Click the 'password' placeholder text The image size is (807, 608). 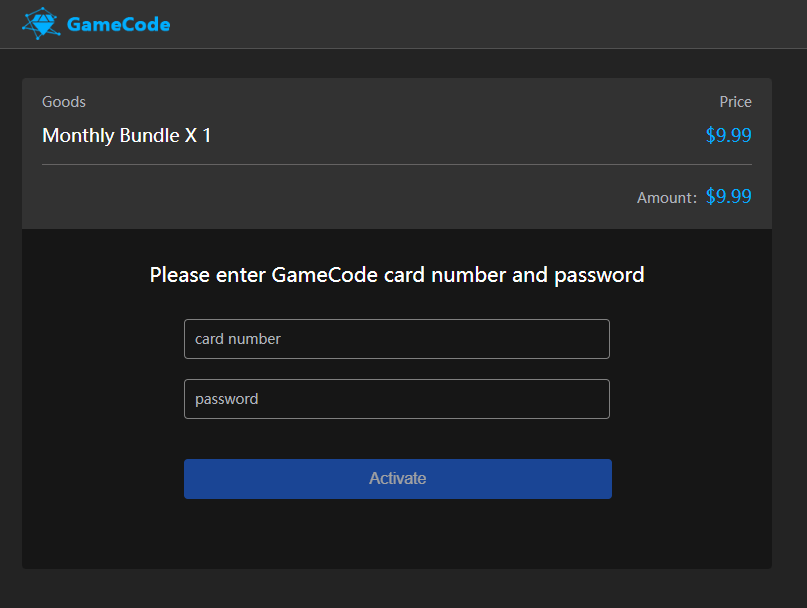(x=226, y=399)
